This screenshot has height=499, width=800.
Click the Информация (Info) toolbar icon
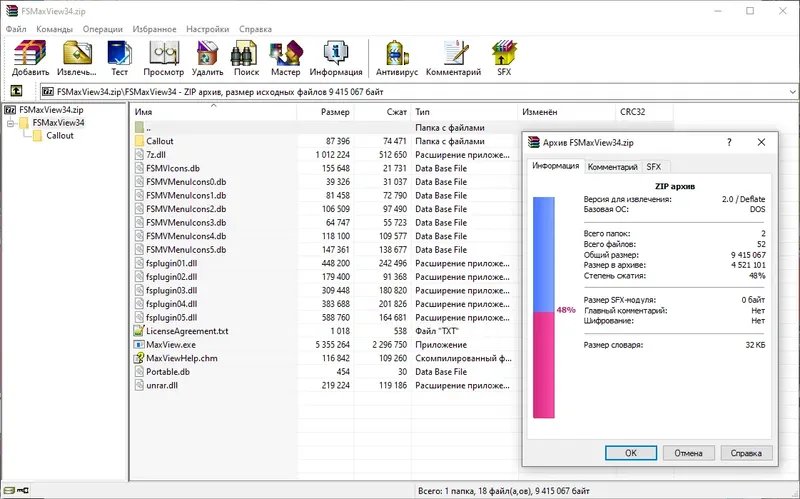pos(336,53)
